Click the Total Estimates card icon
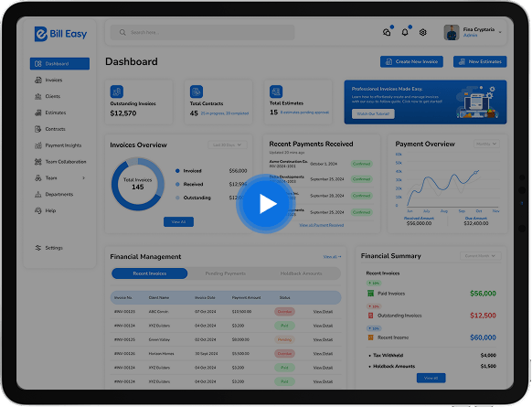Screen dimensions: 532x407 click(276, 91)
